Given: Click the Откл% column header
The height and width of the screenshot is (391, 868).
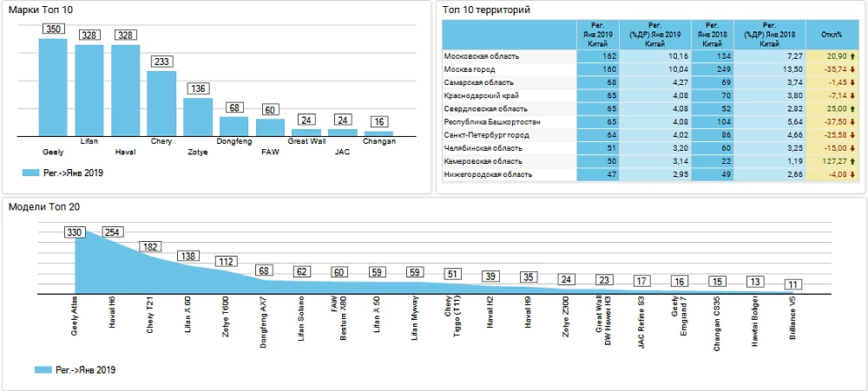Looking at the screenshot, I should [x=831, y=35].
